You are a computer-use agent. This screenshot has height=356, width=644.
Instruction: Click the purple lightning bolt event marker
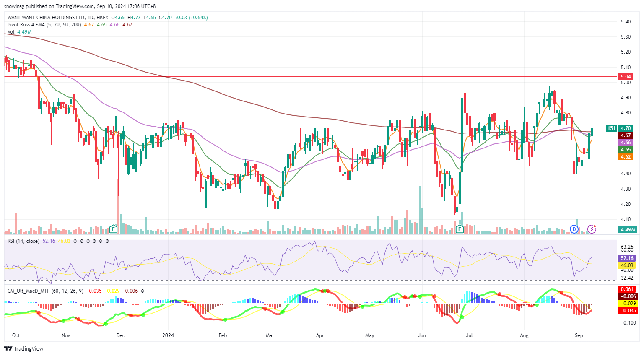pyautogui.click(x=592, y=229)
